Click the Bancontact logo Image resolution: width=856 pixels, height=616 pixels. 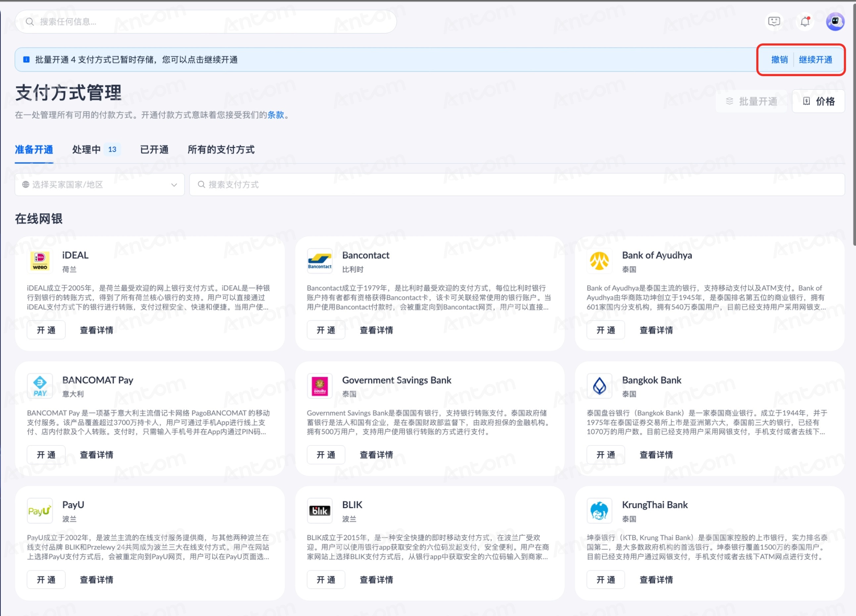(x=320, y=261)
